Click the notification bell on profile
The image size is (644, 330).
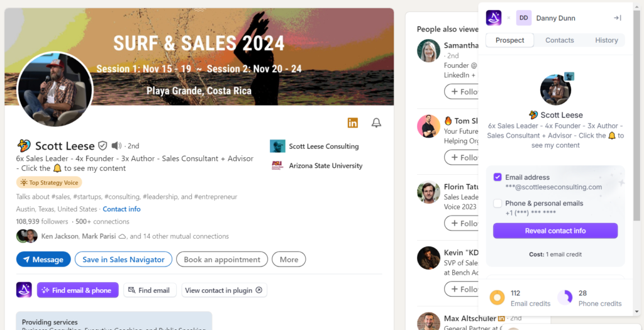(376, 123)
